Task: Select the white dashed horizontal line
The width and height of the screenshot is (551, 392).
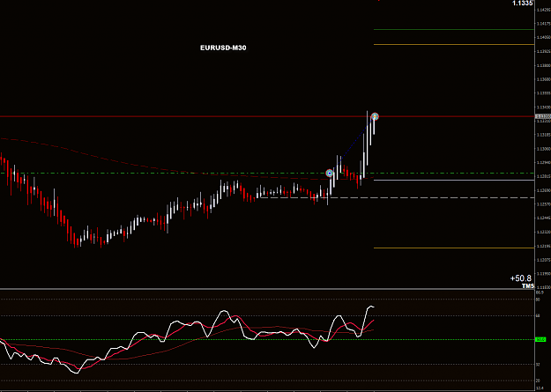Action: click(397, 197)
